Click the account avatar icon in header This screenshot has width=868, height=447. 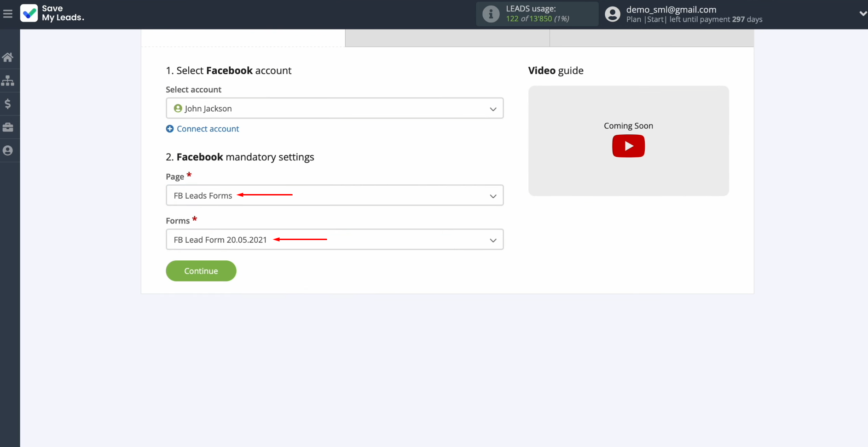tap(613, 14)
